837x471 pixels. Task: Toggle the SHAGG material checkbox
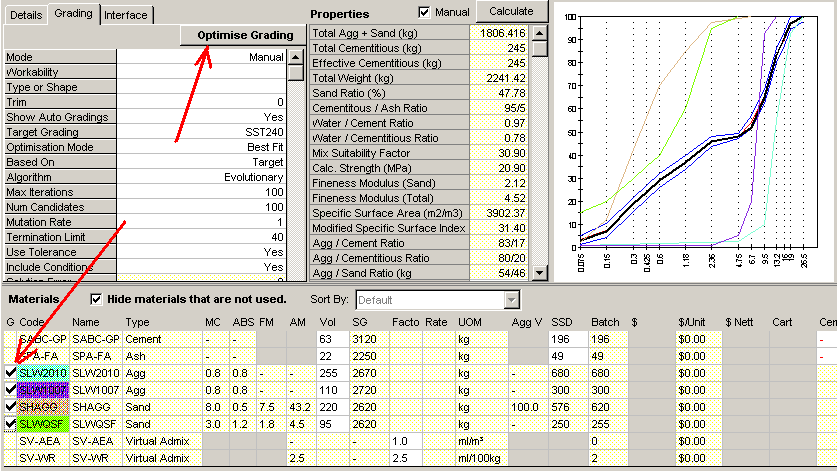click(x=11, y=407)
